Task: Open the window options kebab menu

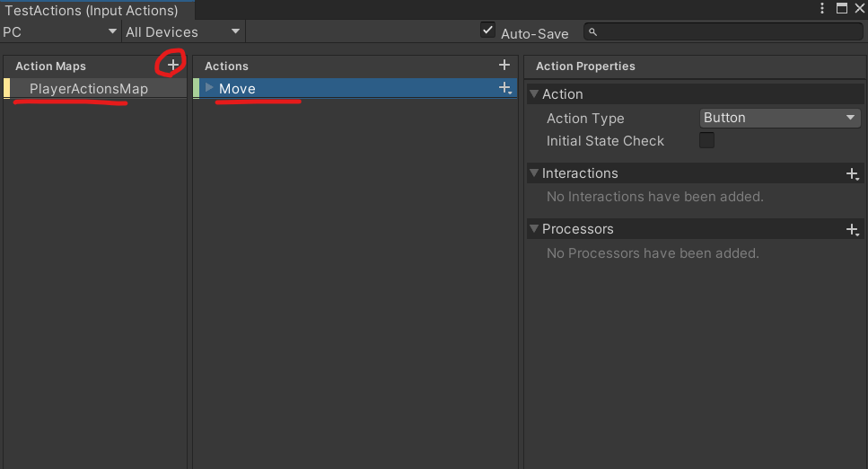Action: [822, 8]
